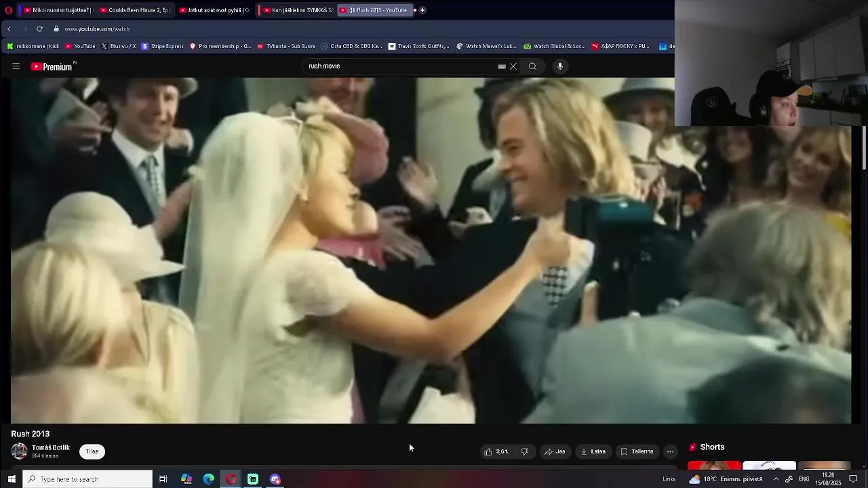
Task: Like the Rush 2013 video
Action: [496, 451]
